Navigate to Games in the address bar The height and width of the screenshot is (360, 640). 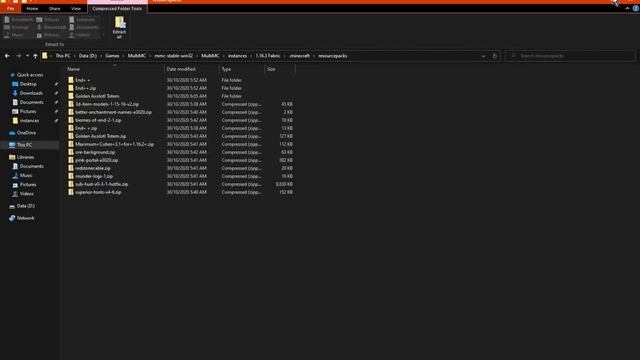112,56
